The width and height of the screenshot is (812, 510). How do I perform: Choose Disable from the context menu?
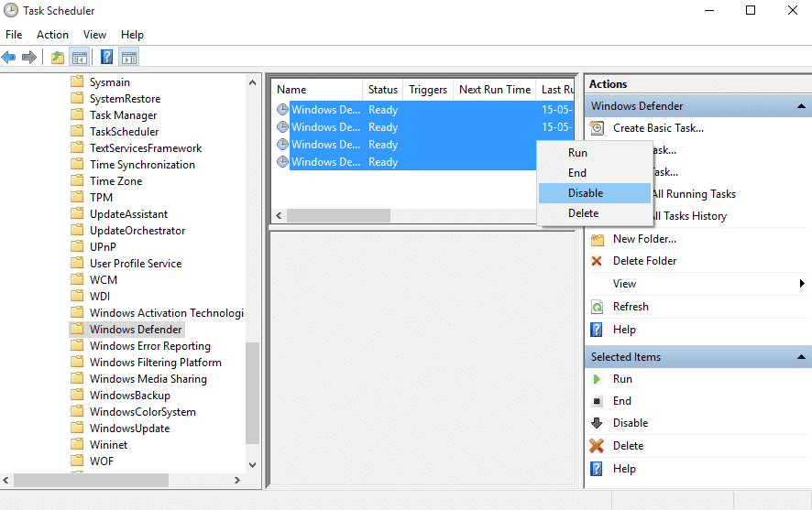click(586, 193)
